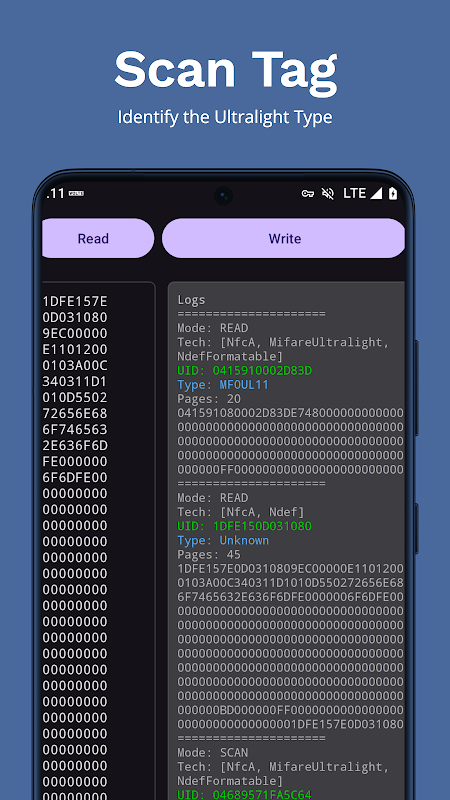Select hex row FE000000 in page list

click(x=75, y=461)
